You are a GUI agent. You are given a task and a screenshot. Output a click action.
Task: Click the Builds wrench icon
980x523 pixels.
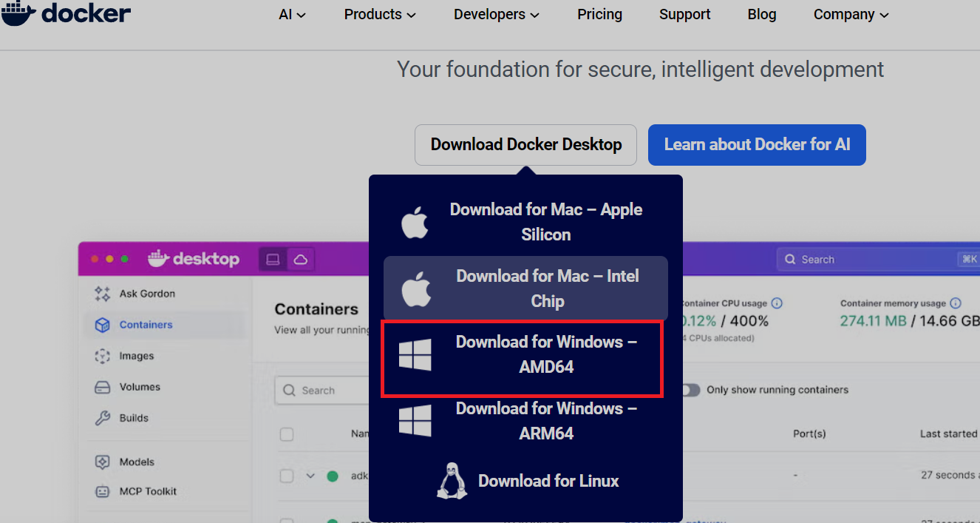coord(103,418)
